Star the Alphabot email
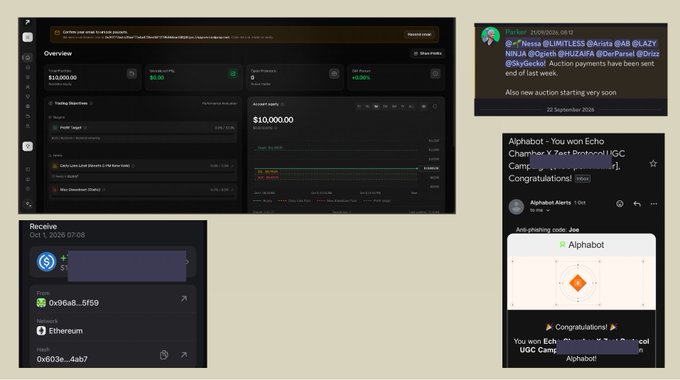 coord(653,164)
